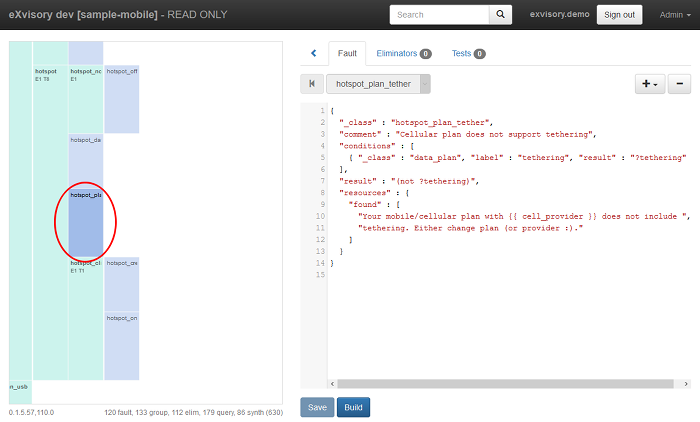The image size is (700, 422).
Task: Select the hotspot_da tree block
Action: (86, 161)
